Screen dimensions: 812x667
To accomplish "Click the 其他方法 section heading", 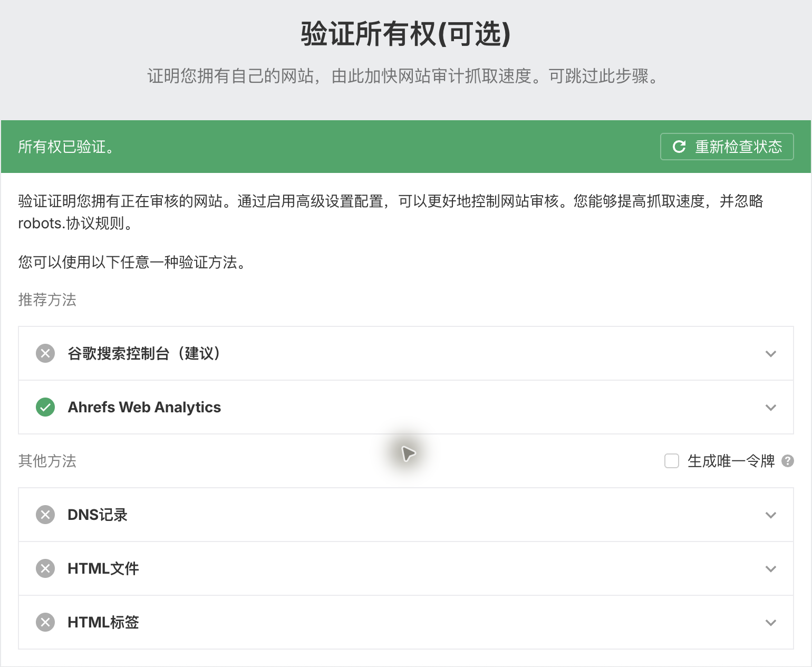I will [x=47, y=461].
